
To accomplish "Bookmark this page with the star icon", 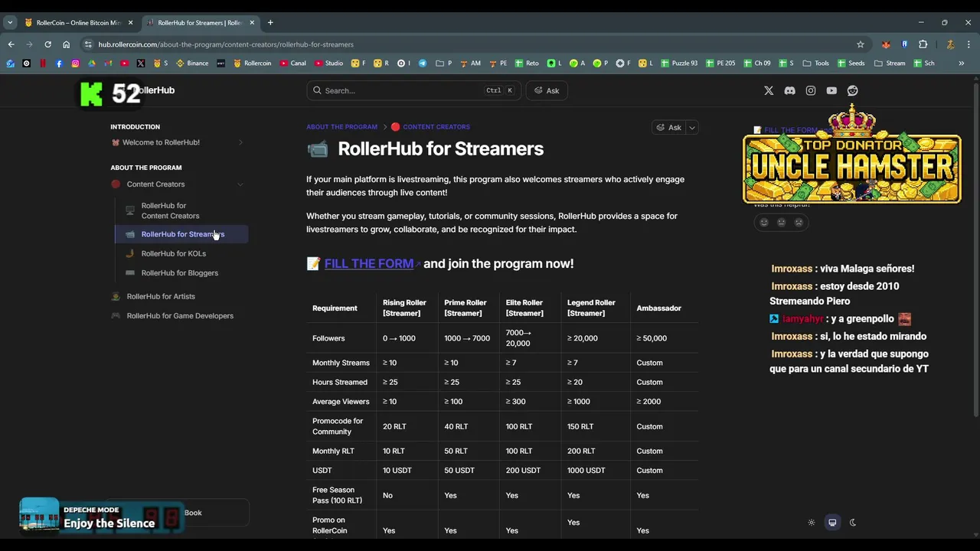I will tap(861, 44).
